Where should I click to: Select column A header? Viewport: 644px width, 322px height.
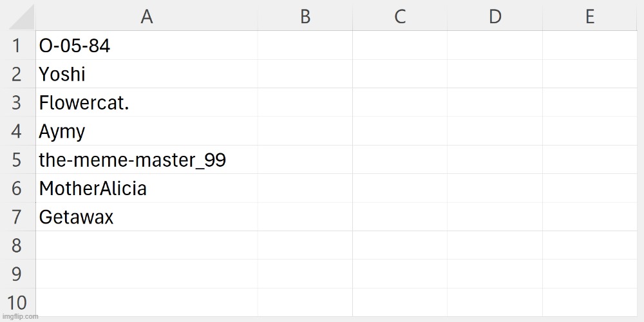click(147, 17)
